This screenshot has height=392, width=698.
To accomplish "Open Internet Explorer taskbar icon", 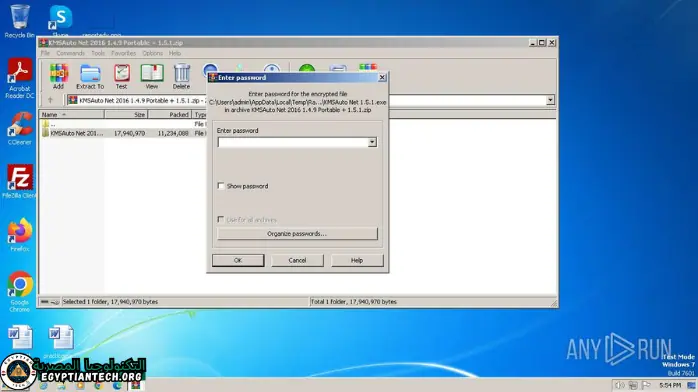I will 43,385.
